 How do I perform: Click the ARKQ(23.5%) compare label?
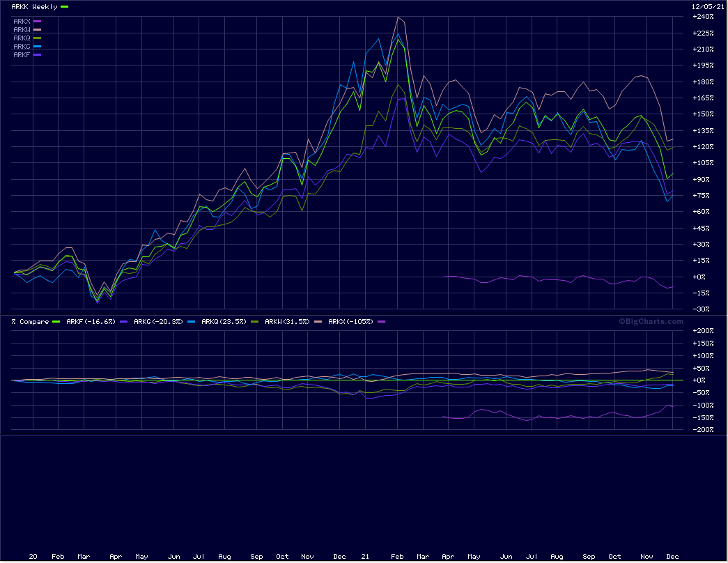tap(224, 322)
